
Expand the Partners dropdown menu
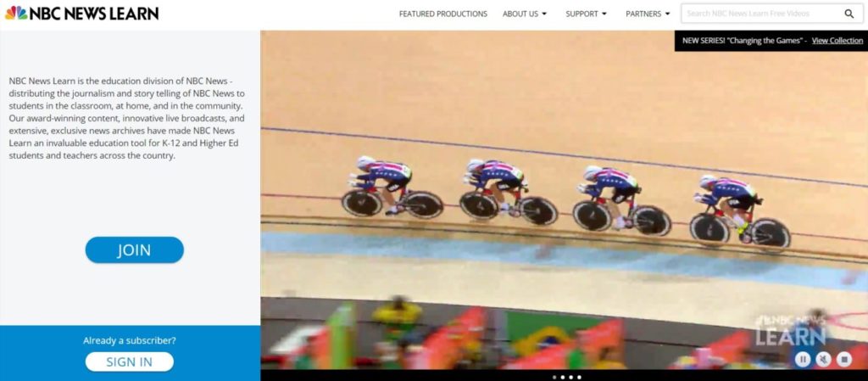pos(648,14)
